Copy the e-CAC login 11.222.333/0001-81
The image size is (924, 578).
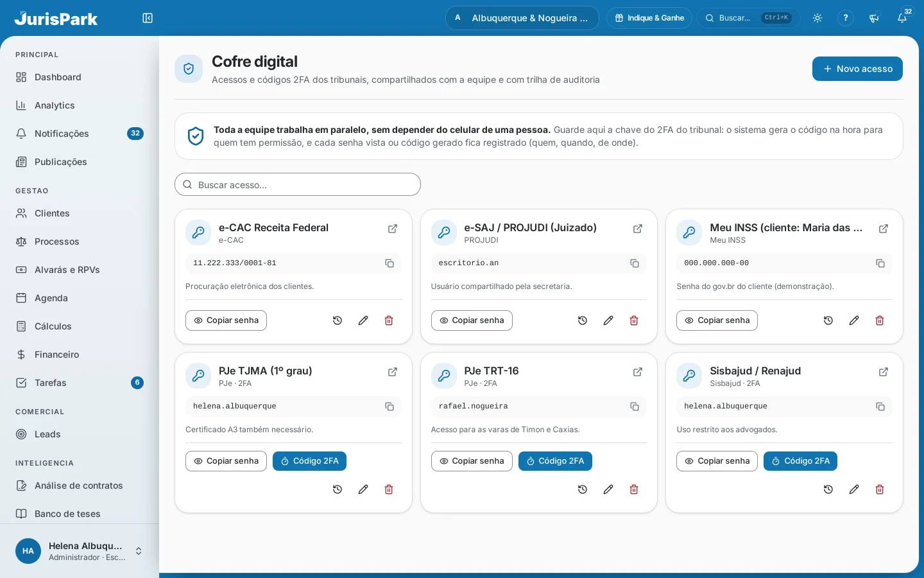389,263
